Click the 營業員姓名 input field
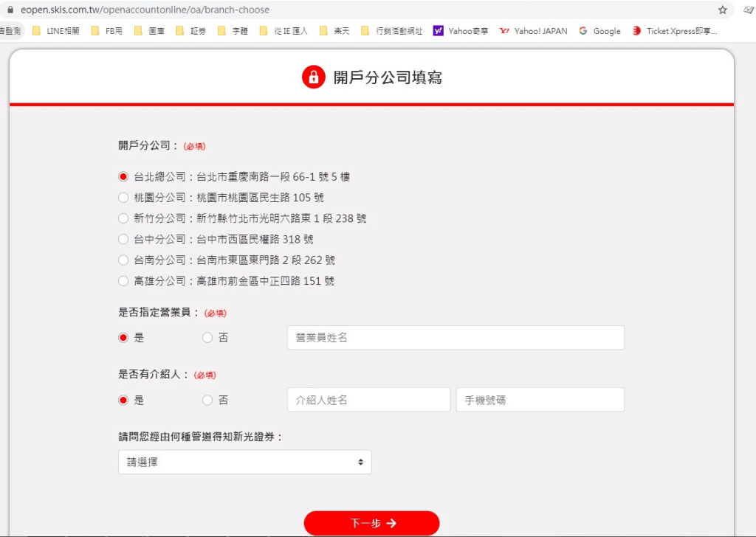Image resolution: width=756 pixels, height=537 pixels. (456, 338)
